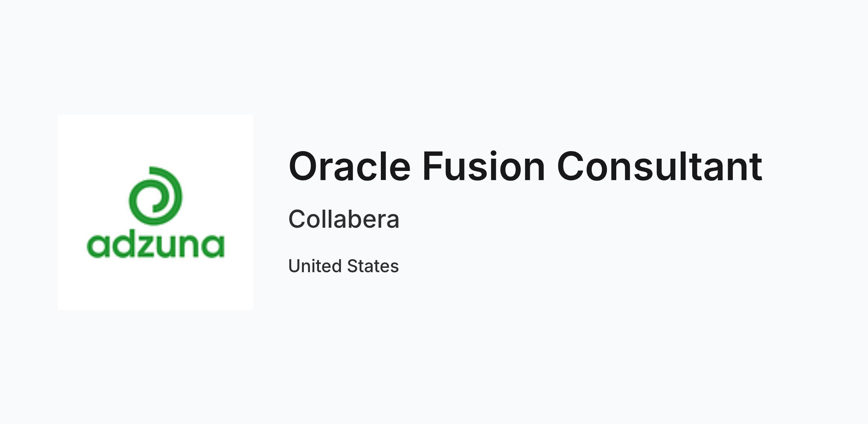868x424 pixels.
Task: Select the white Adzuna logo tile
Action: click(156, 212)
